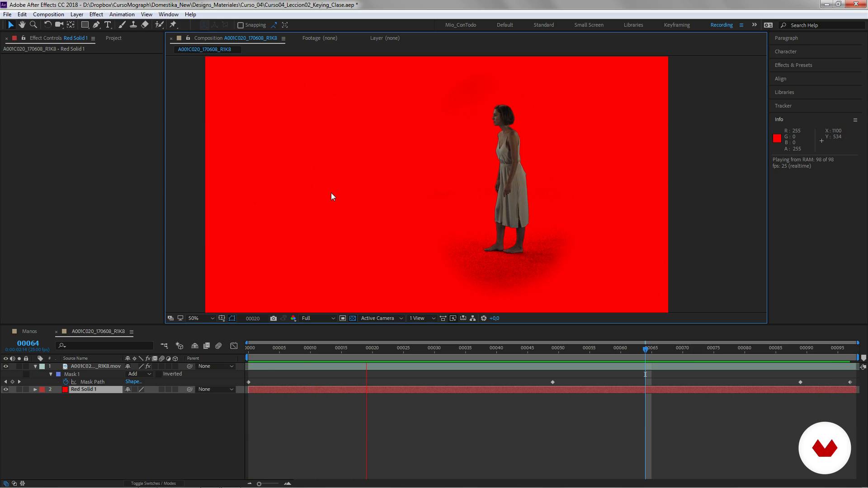Toggle visibility of A001C02__R1K8 layer
This screenshot has width=868, height=488.
click(5, 365)
